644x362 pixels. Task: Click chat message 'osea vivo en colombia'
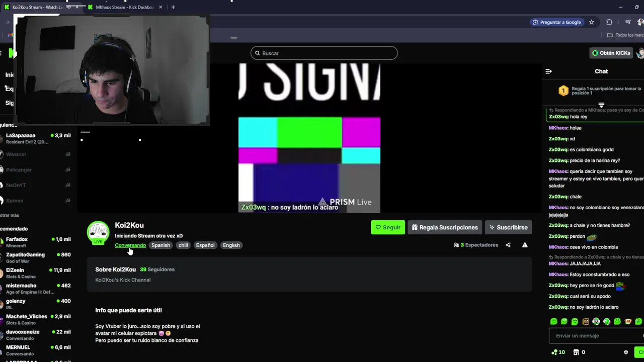[594, 247]
